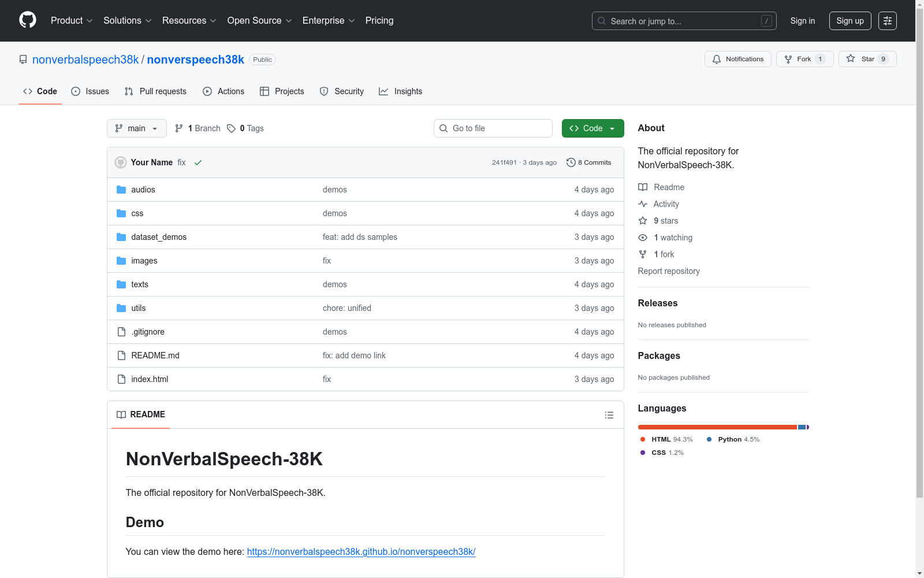This screenshot has height=578, width=924.
Task: Click the repository icon beside nonverbalspeech38k
Action: pos(23,60)
